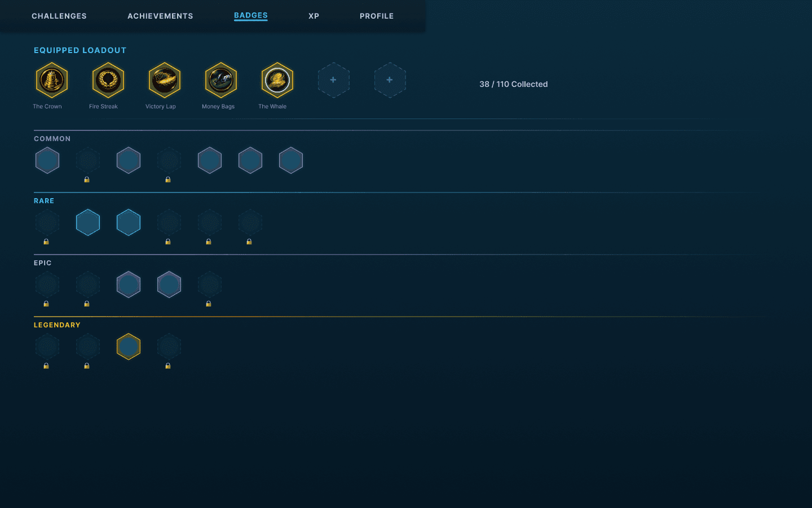Click the Common section heading

pos(52,139)
